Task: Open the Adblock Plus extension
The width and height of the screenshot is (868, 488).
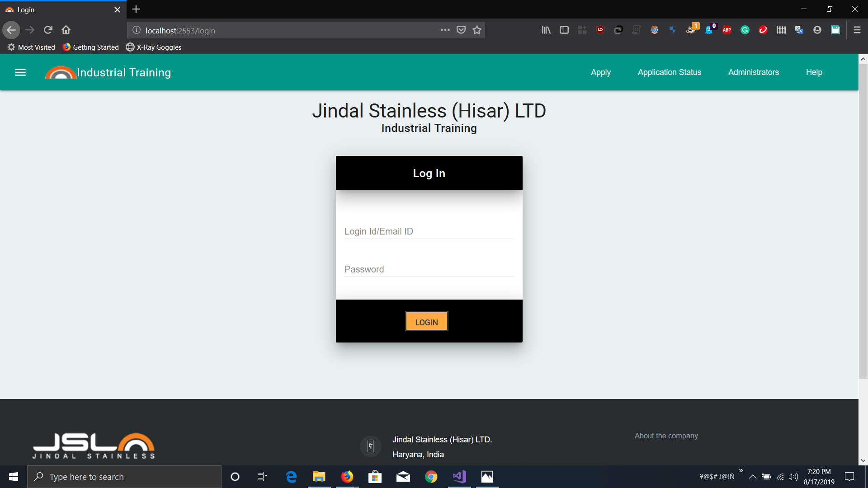Action: pyautogui.click(x=727, y=30)
